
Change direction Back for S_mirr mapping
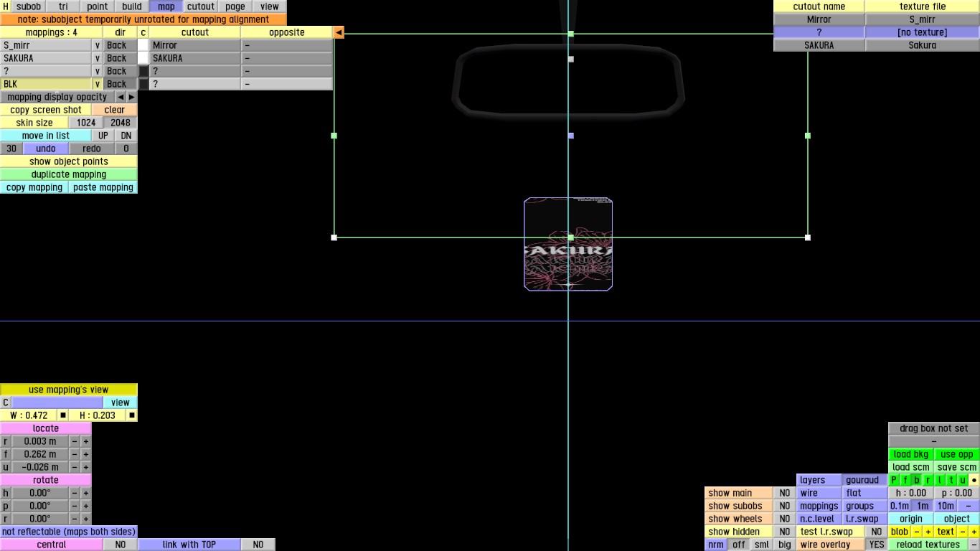tap(121, 45)
